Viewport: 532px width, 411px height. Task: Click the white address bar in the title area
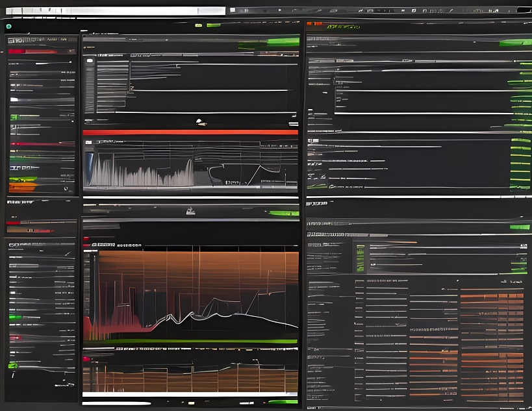pyautogui.click(x=116, y=11)
